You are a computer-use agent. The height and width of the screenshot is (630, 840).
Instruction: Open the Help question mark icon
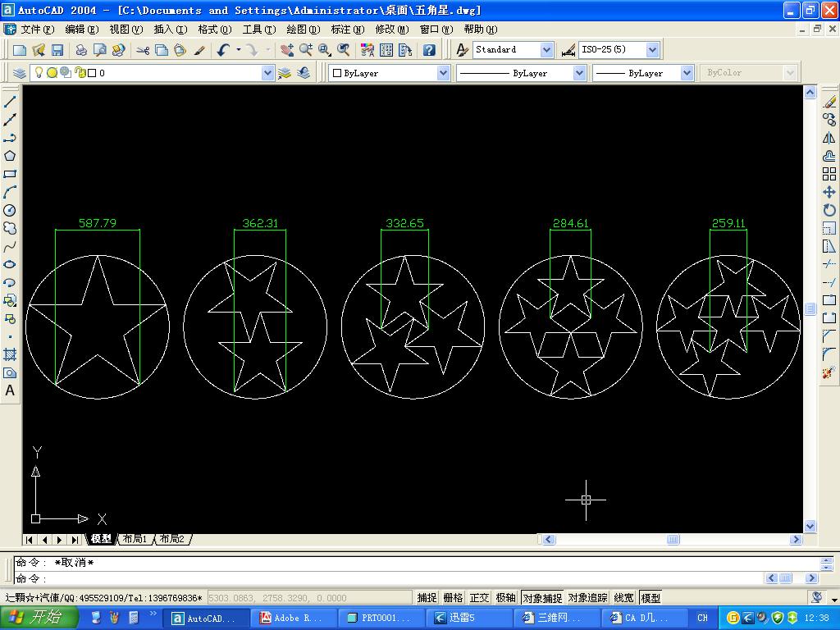point(429,50)
